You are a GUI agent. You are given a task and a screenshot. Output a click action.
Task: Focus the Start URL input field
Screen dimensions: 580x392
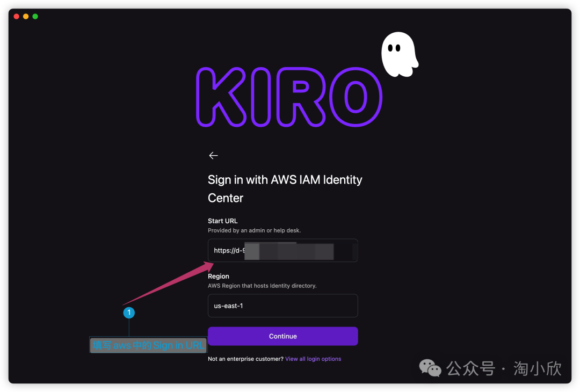coord(282,251)
